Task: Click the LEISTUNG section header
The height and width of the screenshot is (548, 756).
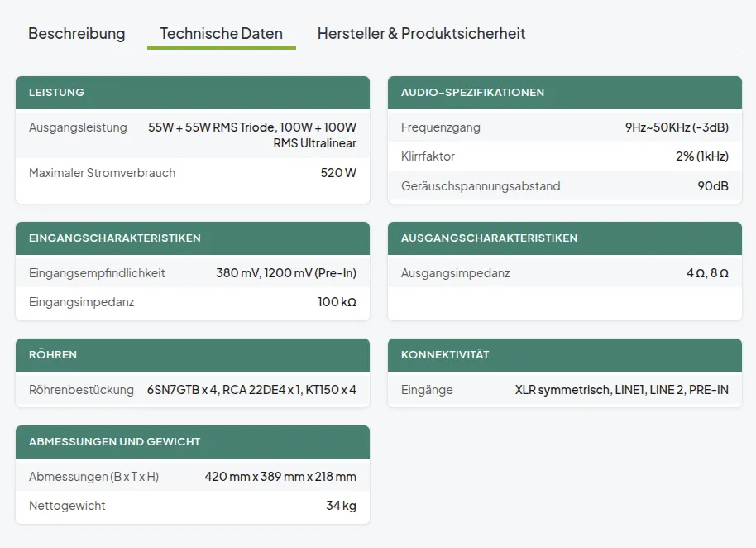Action: pyautogui.click(x=193, y=93)
